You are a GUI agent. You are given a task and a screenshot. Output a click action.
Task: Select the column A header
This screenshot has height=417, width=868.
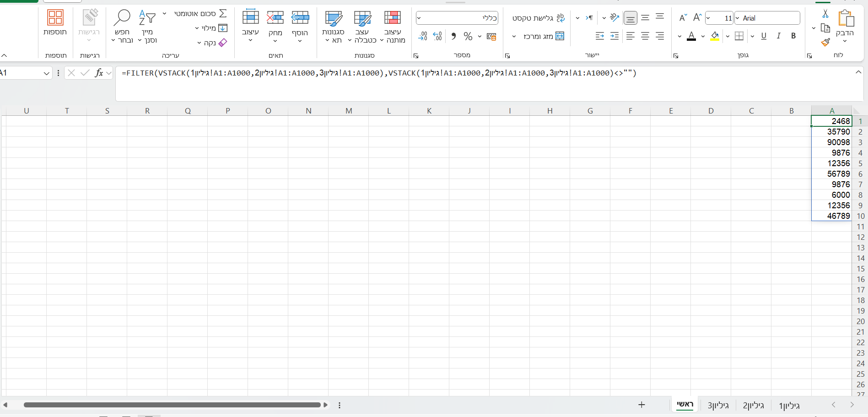832,110
